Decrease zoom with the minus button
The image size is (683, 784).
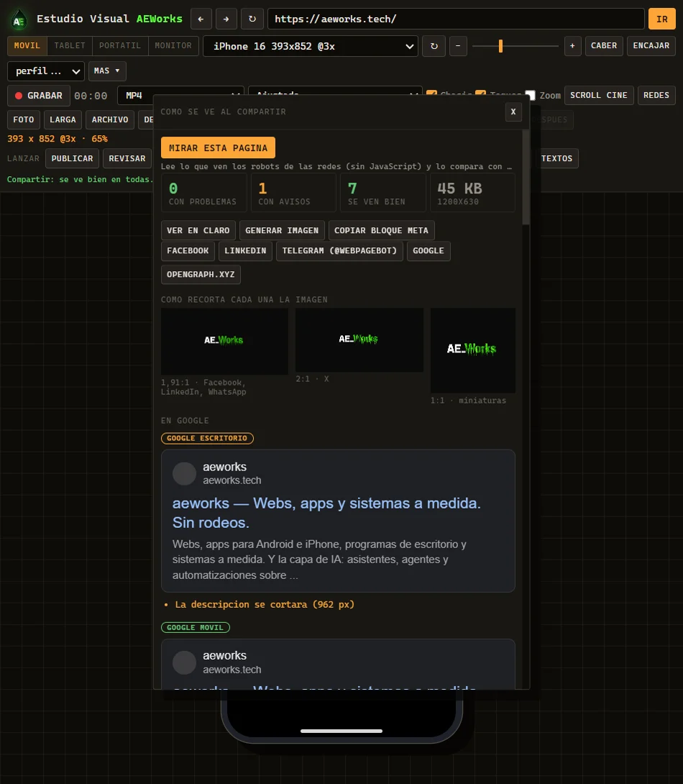458,46
